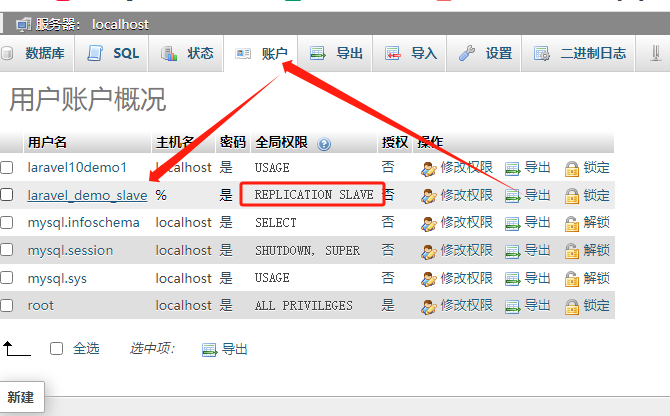The height and width of the screenshot is (416, 670).
Task: Open root user link
Action: click(x=41, y=306)
